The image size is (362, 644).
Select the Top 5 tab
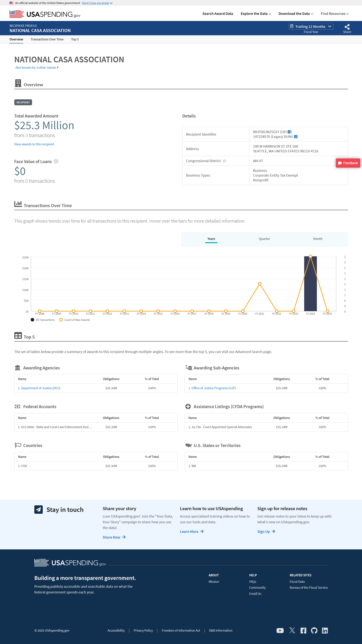[75, 39]
